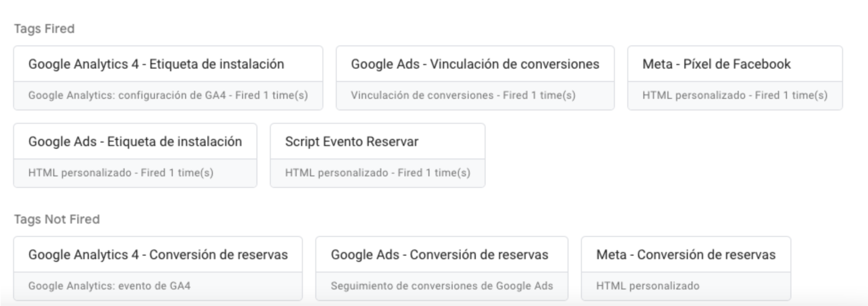Click HTML personalizado under Meta Conversión de reservas
Viewport: 868px width, 306px height.
648,286
